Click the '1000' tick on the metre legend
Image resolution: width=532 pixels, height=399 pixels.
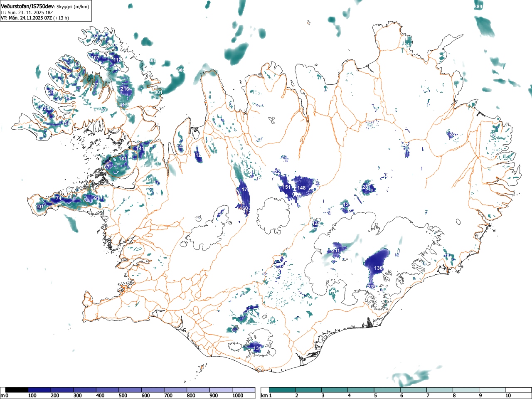(238, 396)
